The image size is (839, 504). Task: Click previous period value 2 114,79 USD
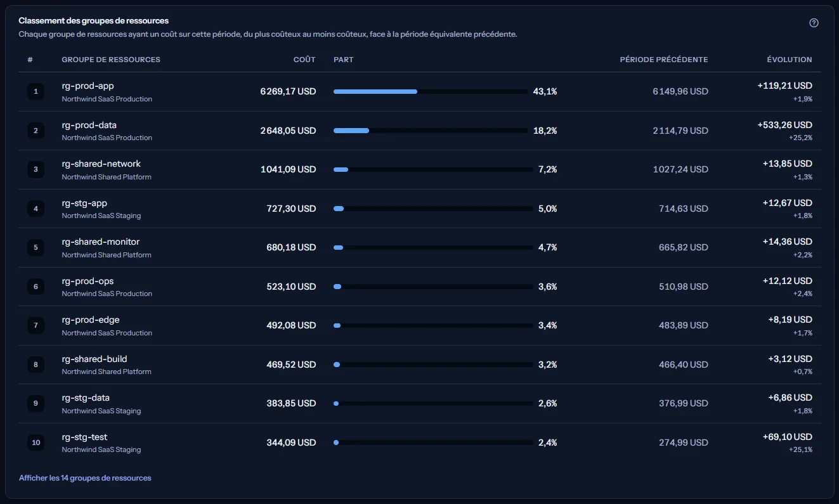(680, 131)
